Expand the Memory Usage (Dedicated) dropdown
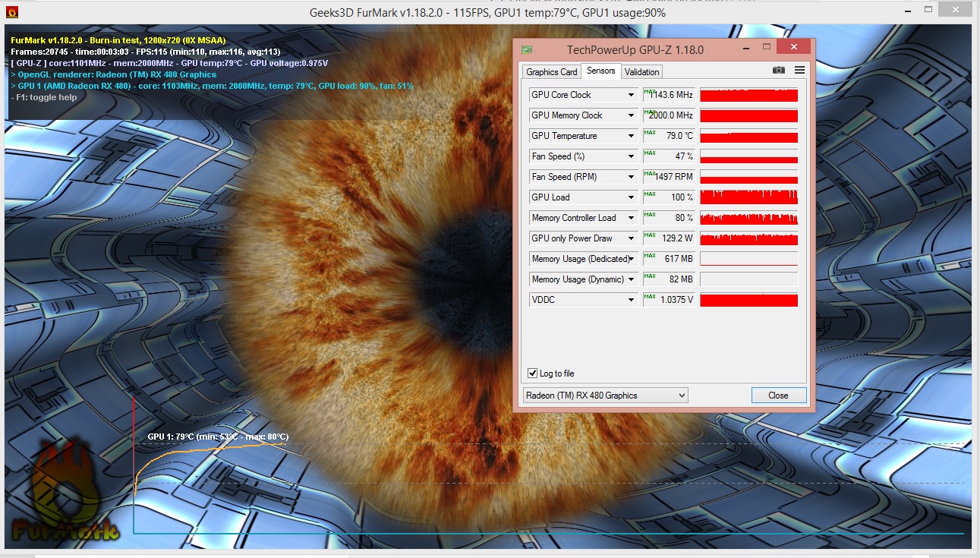Viewport: 980px width, 558px height. 630,259
